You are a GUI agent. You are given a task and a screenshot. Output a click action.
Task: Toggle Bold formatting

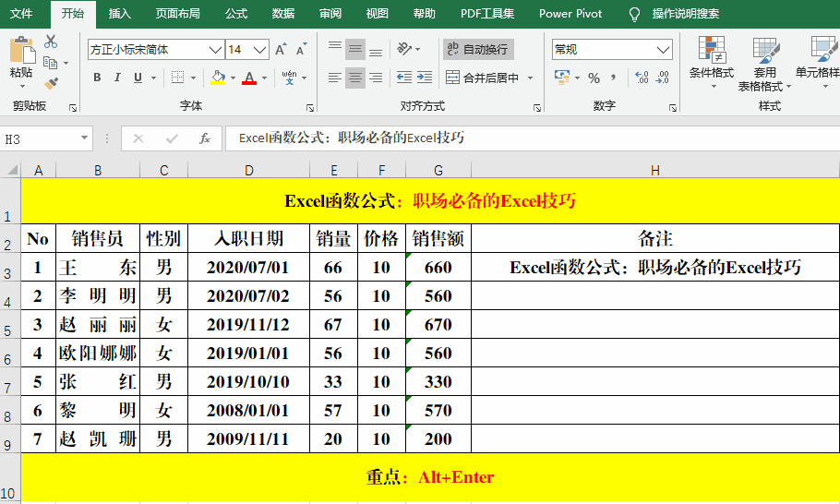[97, 78]
